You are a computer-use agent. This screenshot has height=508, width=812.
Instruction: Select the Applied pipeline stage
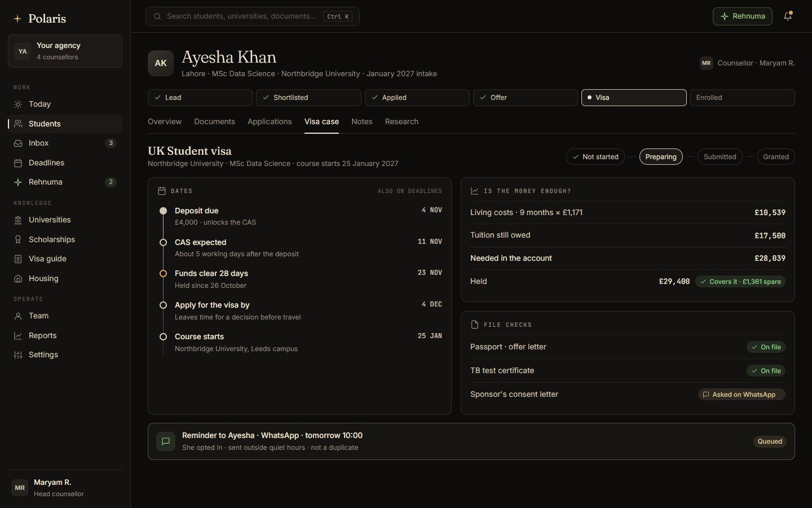tap(417, 98)
